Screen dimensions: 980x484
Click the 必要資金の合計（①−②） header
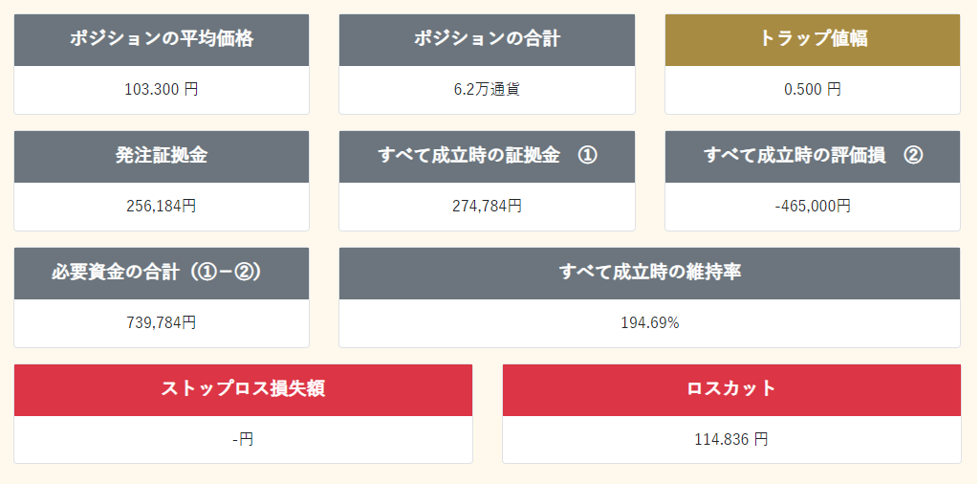coord(162,273)
